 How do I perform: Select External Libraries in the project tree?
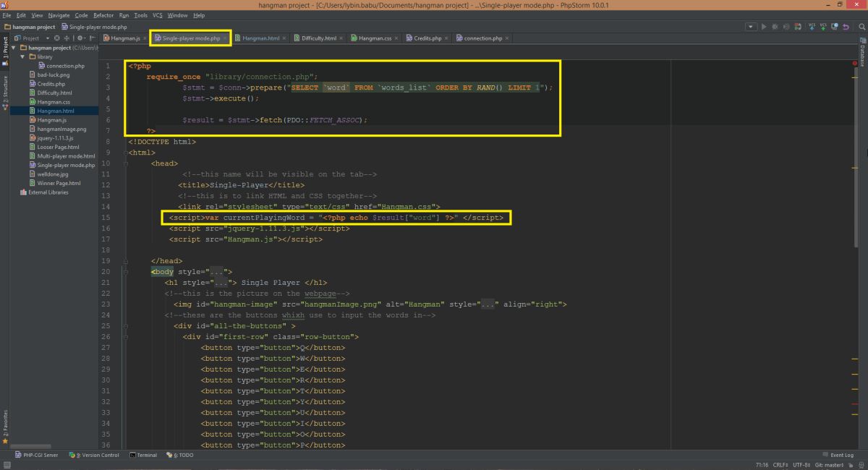click(x=45, y=192)
